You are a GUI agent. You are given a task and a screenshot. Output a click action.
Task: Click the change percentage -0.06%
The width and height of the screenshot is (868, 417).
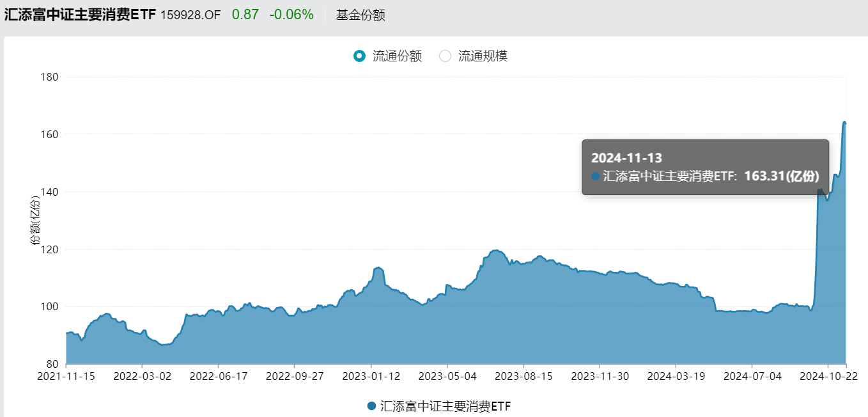tap(292, 13)
